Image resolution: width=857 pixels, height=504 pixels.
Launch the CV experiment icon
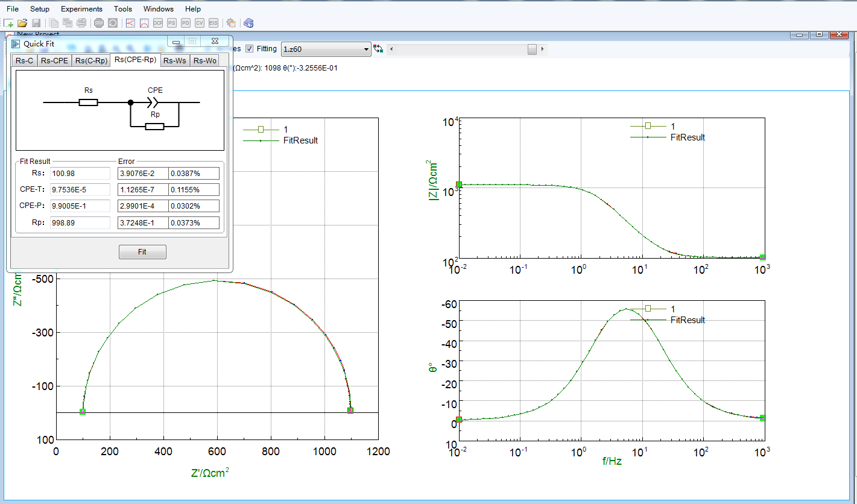point(200,23)
